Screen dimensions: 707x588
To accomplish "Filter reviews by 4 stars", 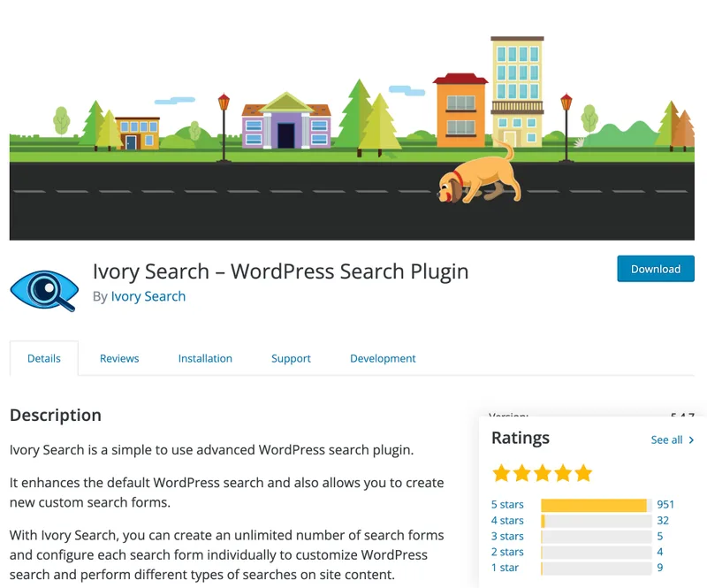I will click(x=507, y=520).
